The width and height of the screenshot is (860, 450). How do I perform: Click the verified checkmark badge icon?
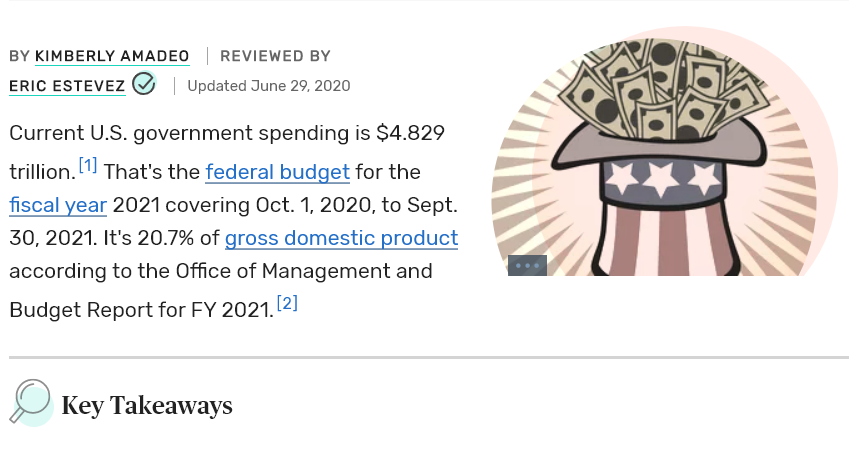click(144, 83)
